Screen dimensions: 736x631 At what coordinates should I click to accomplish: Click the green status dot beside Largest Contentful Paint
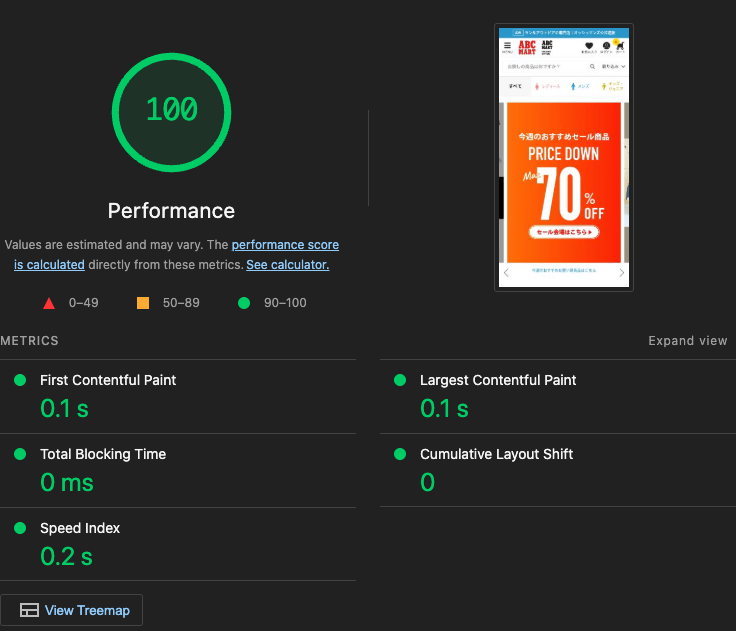click(x=400, y=380)
